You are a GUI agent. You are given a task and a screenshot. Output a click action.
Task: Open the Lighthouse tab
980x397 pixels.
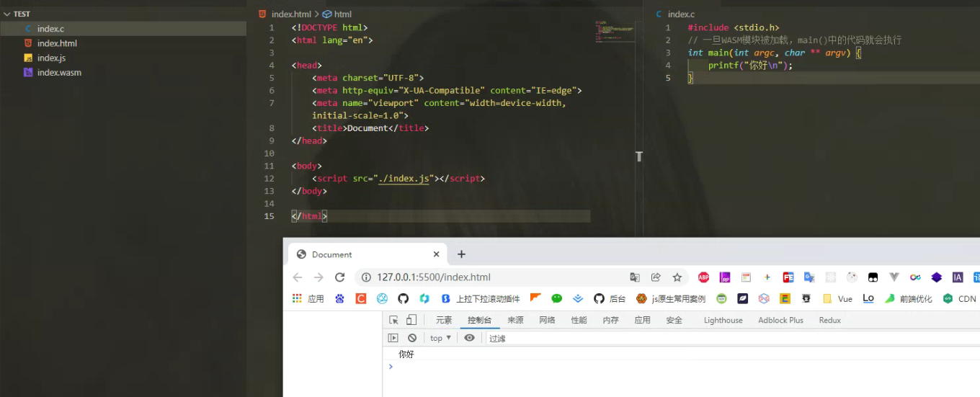[723, 320]
